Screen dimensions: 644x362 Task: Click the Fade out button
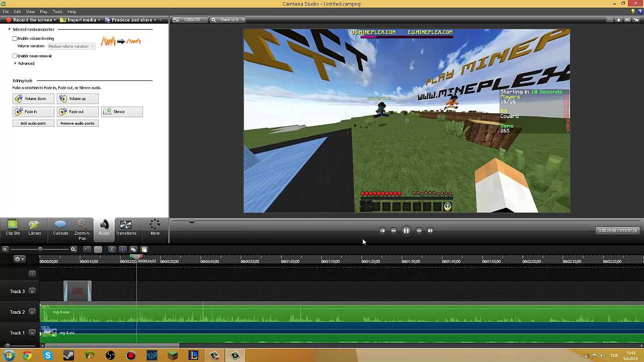point(77,112)
